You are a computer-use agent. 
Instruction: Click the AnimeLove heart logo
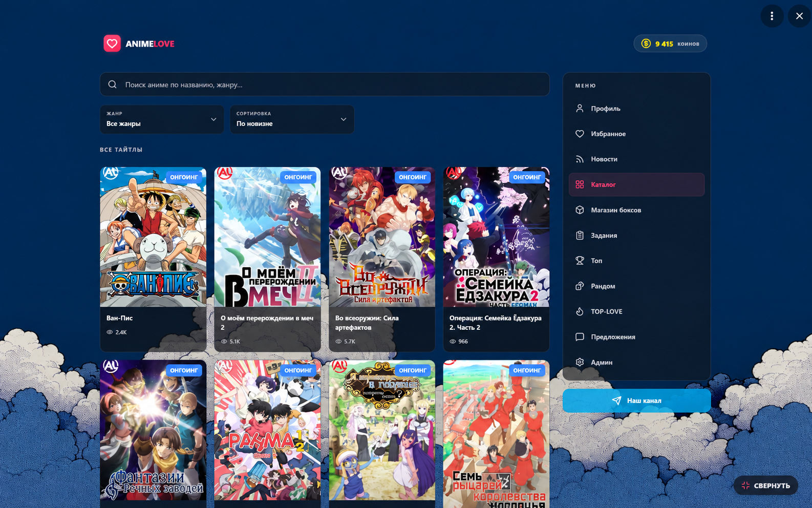(x=112, y=44)
